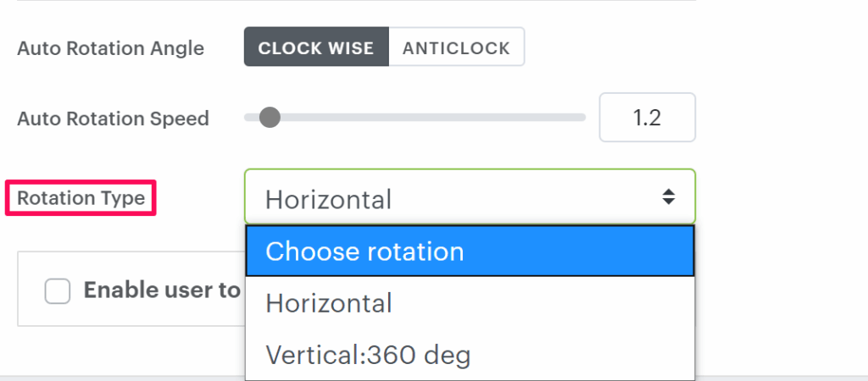Screen dimensions: 868x381
Task: Click the Auto Rotation Angle label
Action: pyautogui.click(x=110, y=47)
